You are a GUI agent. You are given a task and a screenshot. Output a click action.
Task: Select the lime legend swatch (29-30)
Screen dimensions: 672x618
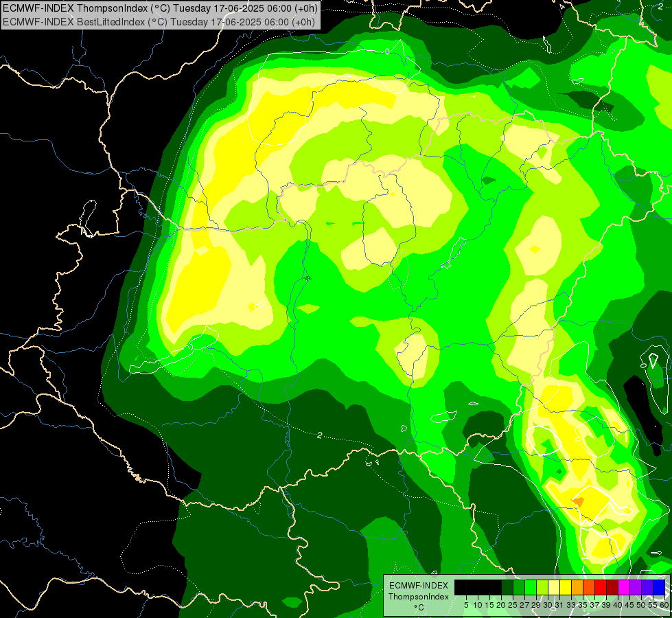coord(542,587)
